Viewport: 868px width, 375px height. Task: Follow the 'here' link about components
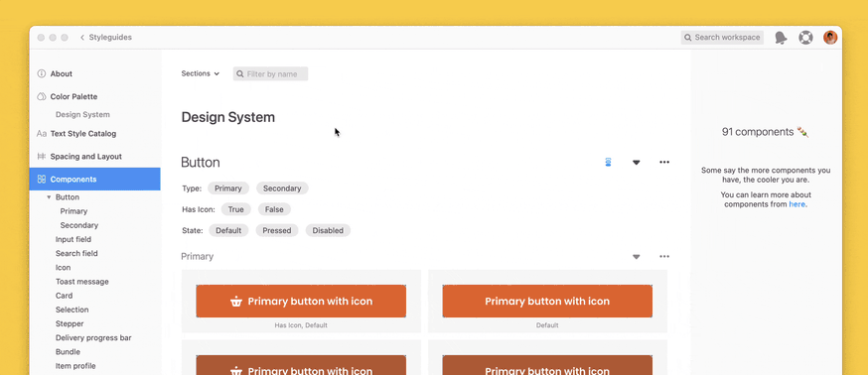pos(796,204)
